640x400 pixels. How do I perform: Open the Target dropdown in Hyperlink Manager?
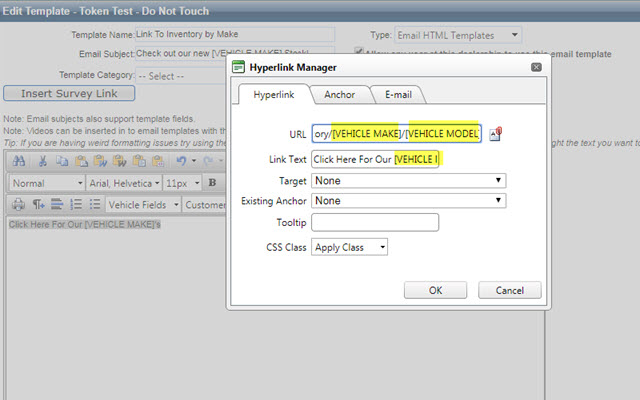pyautogui.click(x=409, y=181)
